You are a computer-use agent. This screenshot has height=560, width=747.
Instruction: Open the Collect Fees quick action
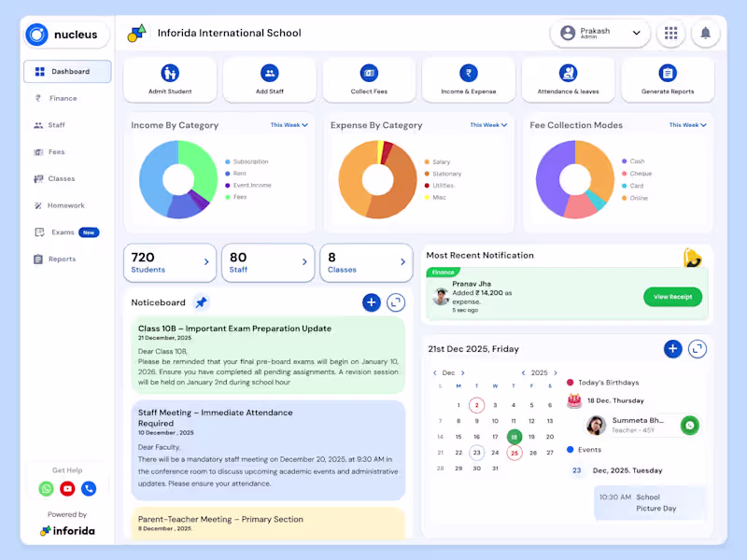coord(369,79)
